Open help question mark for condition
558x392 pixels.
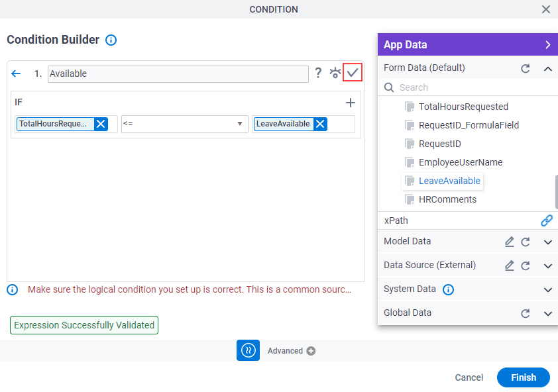pyautogui.click(x=318, y=73)
